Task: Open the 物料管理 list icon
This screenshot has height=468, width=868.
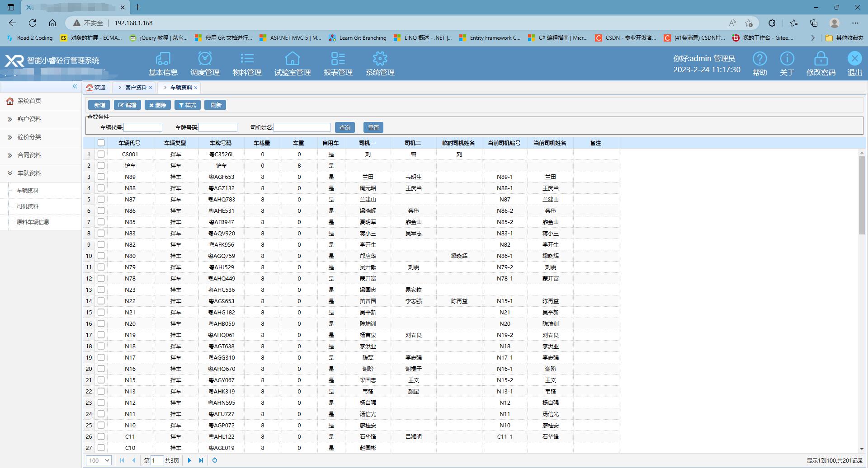Action: tap(247, 59)
